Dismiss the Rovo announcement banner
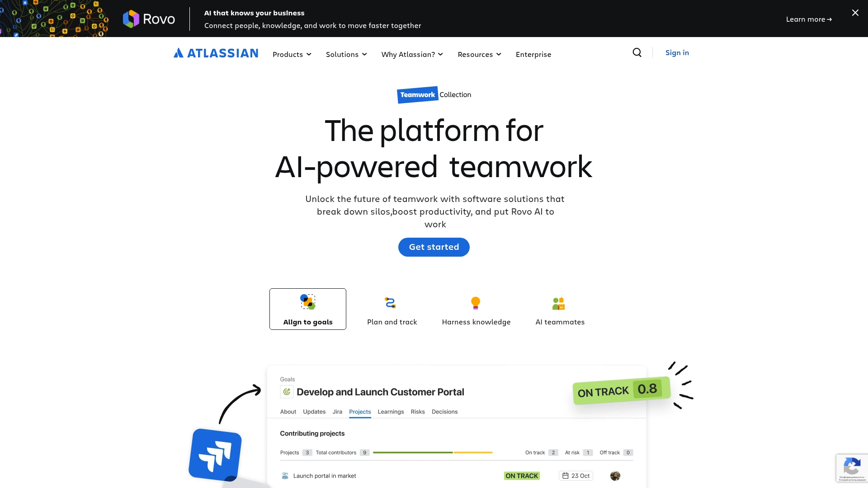The width and height of the screenshot is (868, 488). pos(855,13)
